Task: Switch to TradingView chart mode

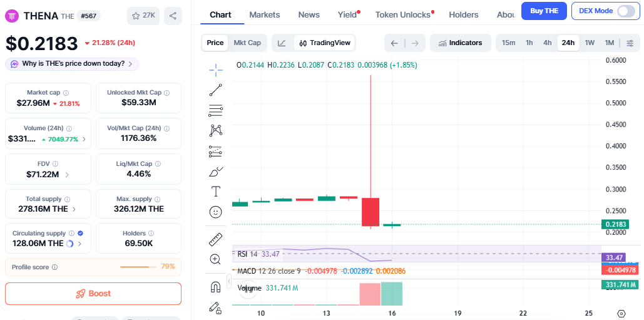Action: click(325, 43)
